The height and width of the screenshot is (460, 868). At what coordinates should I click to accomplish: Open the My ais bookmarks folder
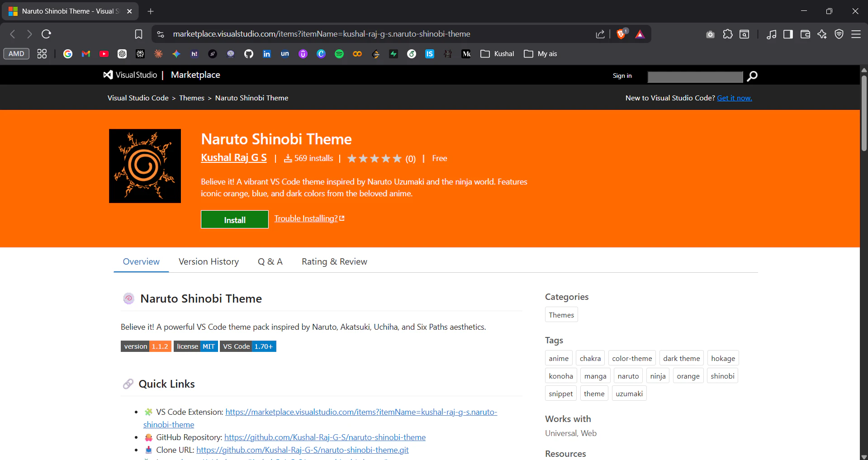coord(540,53)
